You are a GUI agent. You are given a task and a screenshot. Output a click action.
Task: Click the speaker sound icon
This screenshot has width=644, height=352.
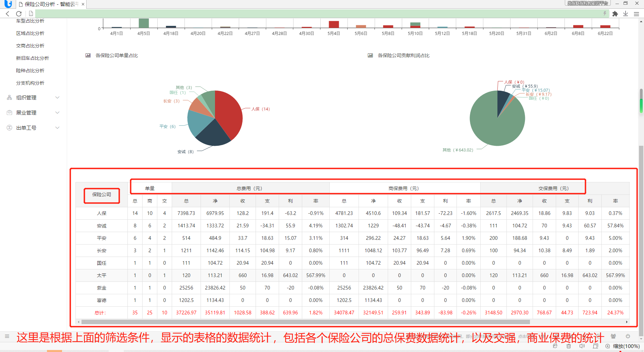[x=582, y=346]
